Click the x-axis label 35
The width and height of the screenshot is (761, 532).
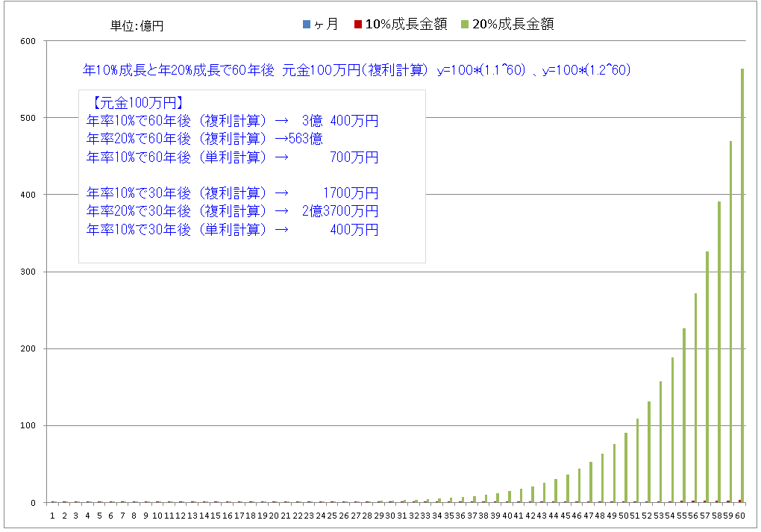click(x=449, y=516)
